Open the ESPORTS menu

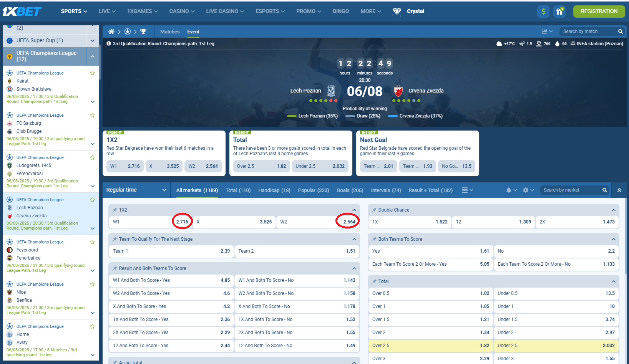[270, 12]
